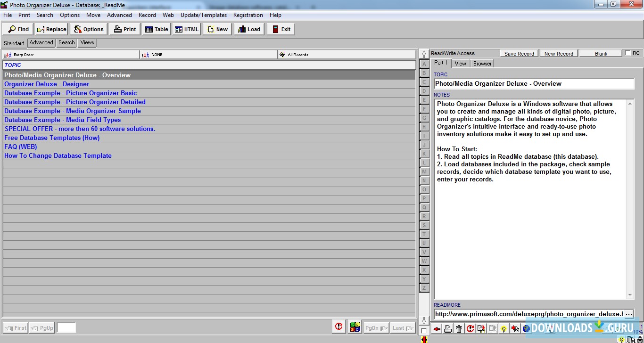
Task: Click the Save Record button
Action: pyautogui.click(x=519, y=53)
